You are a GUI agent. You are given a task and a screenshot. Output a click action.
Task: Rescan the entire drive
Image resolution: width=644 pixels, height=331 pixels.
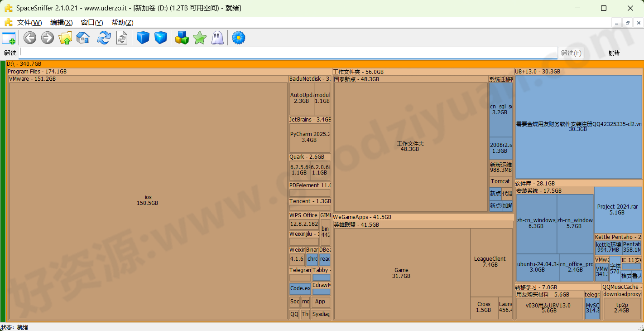[103, 38]
